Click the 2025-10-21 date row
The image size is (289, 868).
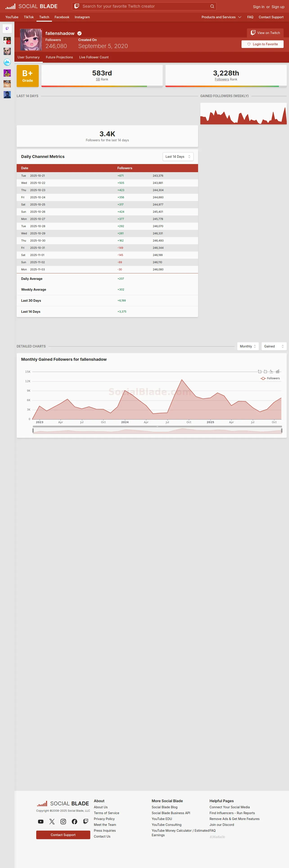tap(107, 176)
